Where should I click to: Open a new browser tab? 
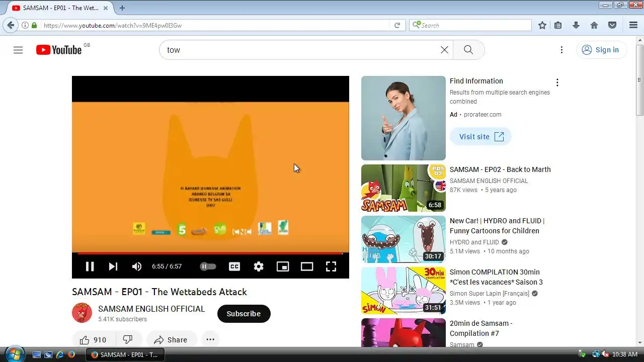click(122, 8)
